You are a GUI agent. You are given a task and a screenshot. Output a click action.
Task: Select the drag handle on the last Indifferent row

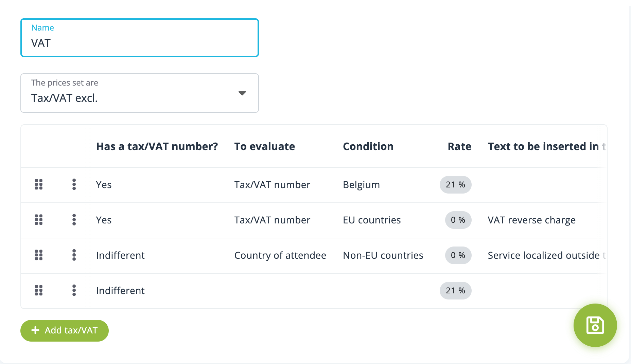(39, 291)
